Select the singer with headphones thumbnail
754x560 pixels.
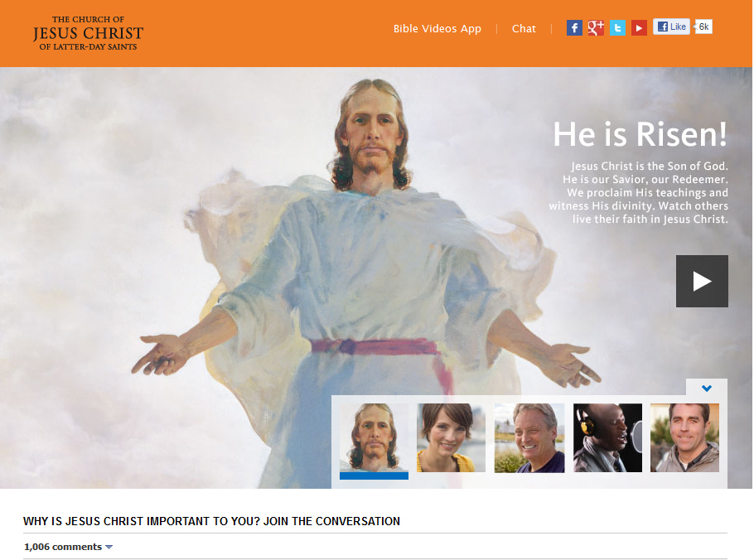click(607, 438)
